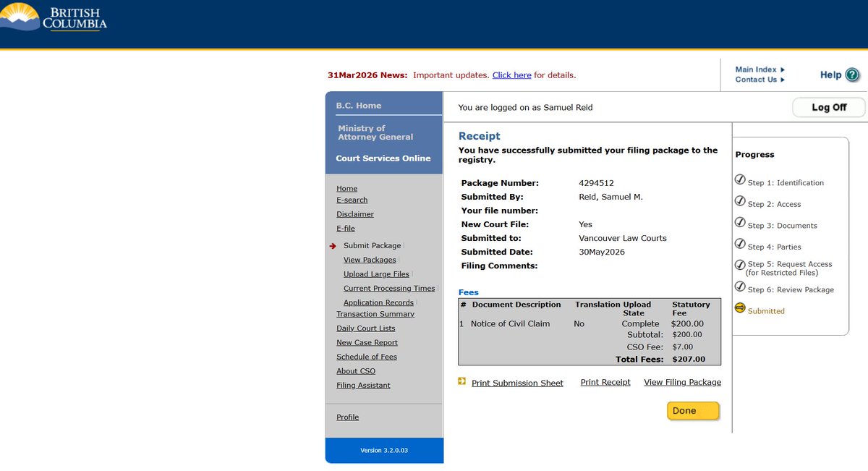Click the red arrow beside Submit Package
This screenshot has height=471, width=868.
pos(333,246)
